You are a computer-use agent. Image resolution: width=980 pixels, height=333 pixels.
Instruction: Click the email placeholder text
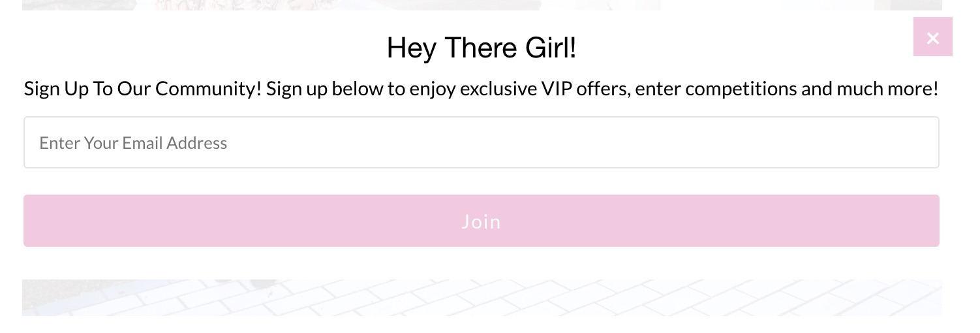133,143
